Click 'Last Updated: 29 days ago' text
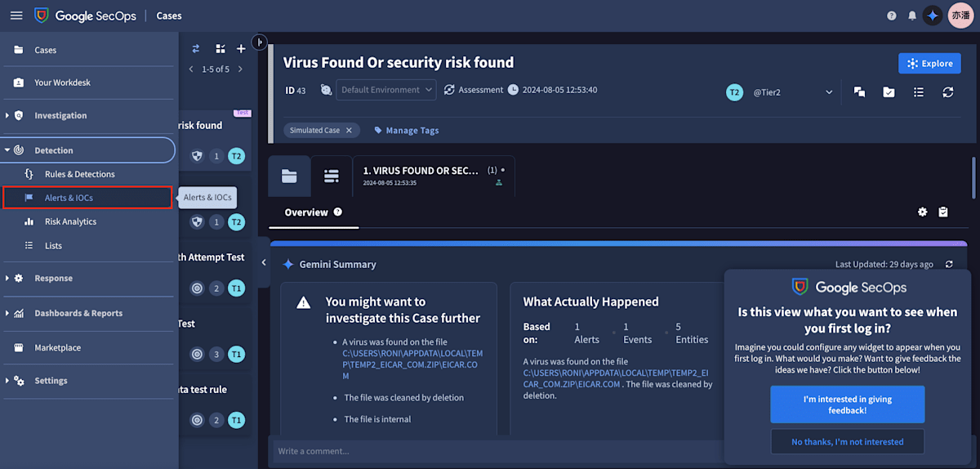This screenshot has height=469, width=980. (884, 265)
